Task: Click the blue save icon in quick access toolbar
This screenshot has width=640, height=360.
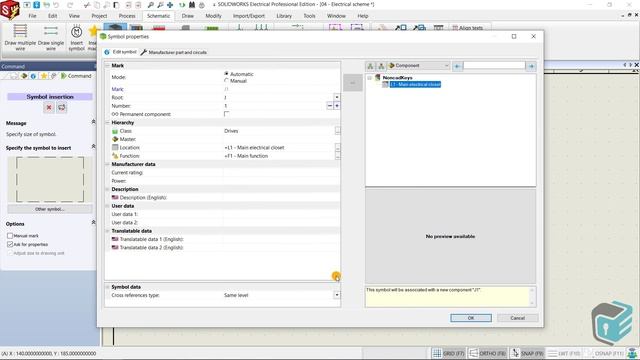Action: [x=36, y=5]
